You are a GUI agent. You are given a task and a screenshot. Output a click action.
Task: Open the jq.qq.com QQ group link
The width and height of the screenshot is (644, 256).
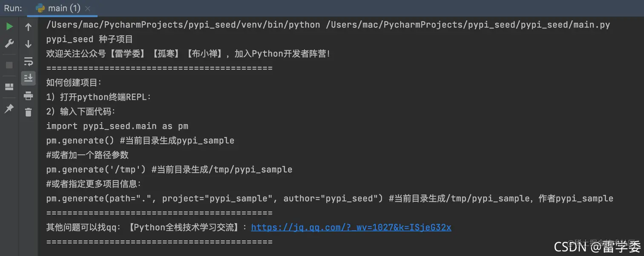tap(351, 227)
